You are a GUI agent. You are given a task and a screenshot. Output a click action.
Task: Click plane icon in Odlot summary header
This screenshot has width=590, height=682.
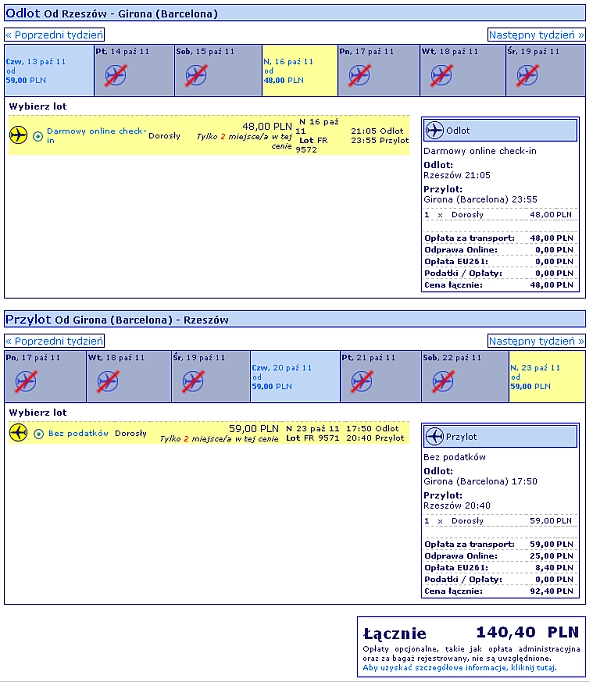click(x=435, y=130)
